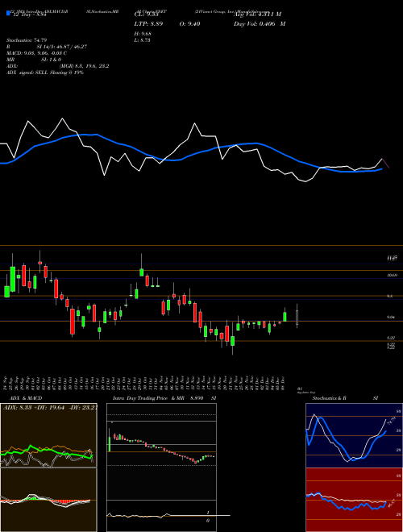This screenshot has width=403, height=532.
Task: Click the ADX indicator chart thumbnail
Action: (48, 435)
